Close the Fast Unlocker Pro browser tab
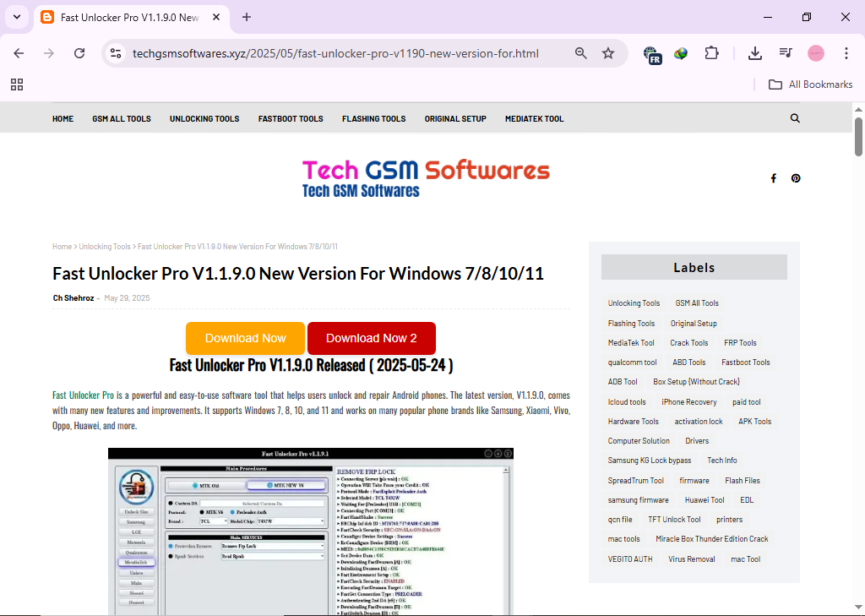The height and width of the screenshot is (616, 865). point(216,17)
